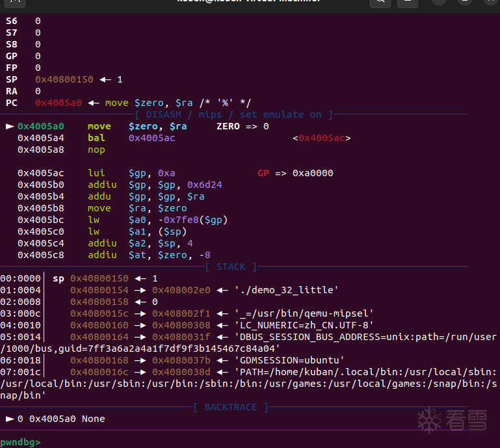Viewport: 500px width, 448px height.
Task: Click the DISASM / mips section header
Action: click(x=234, y=114)
